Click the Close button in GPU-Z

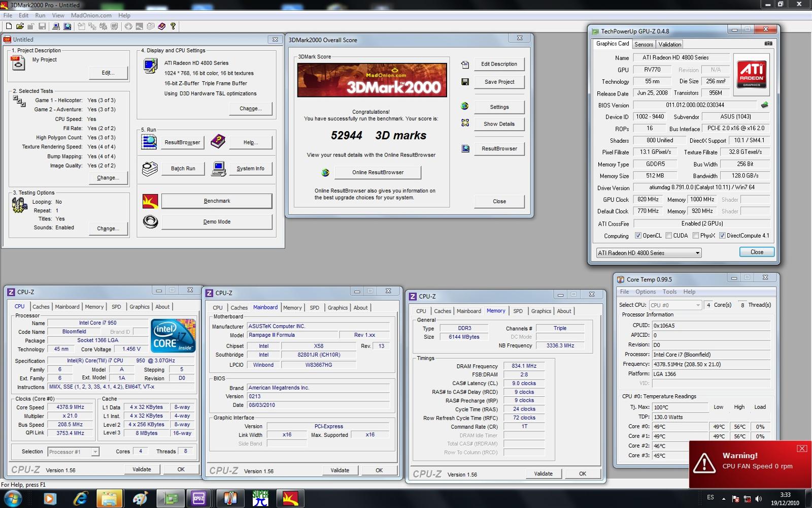pyautogui.click(x=757, y=252)
